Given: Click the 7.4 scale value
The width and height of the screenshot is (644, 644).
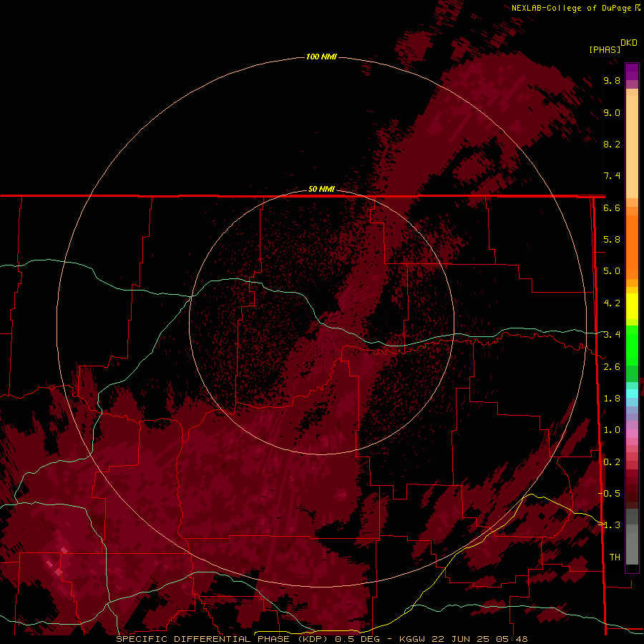Looking at the screenshot, I should 612,176.
